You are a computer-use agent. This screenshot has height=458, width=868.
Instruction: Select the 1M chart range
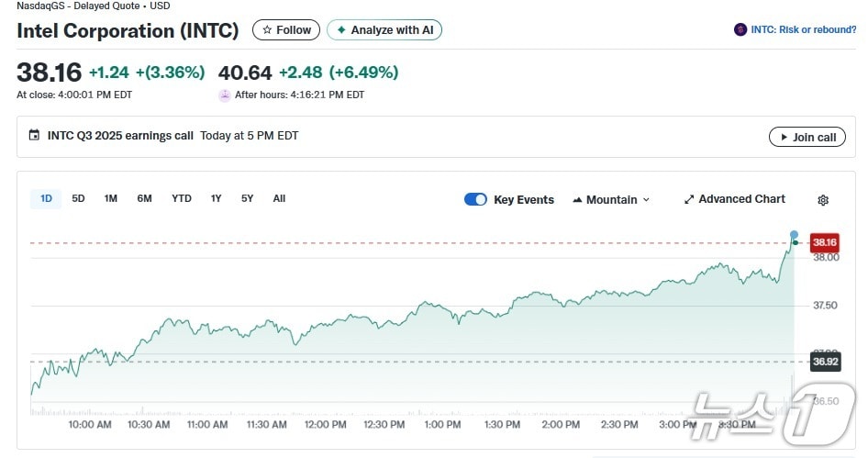click(111, 198)
